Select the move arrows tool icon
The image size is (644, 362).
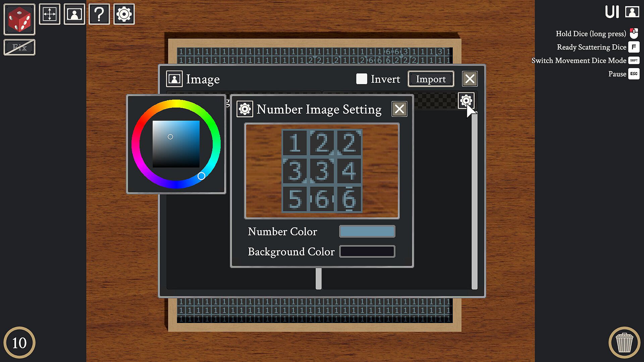point(50,14)
